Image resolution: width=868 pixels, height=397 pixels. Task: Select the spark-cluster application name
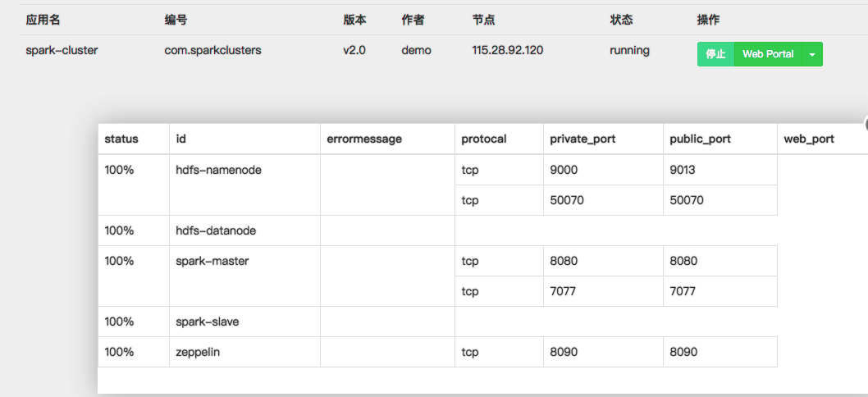click(x=62, y=50)
